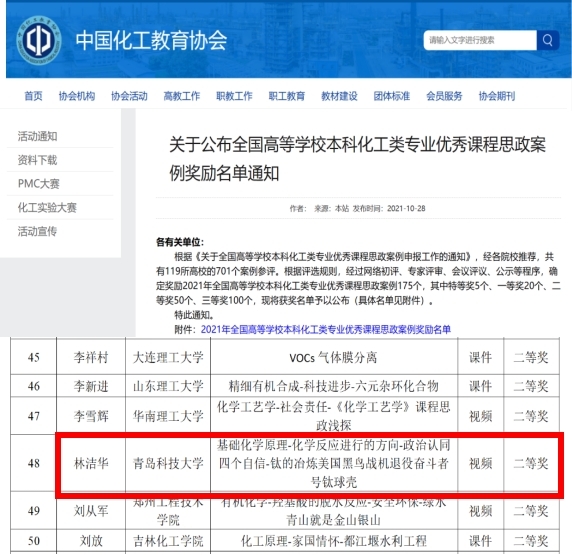Screen dimensions: 572x555
Task: Click 课件 in 李新进's row
Action: coord(480,386)
